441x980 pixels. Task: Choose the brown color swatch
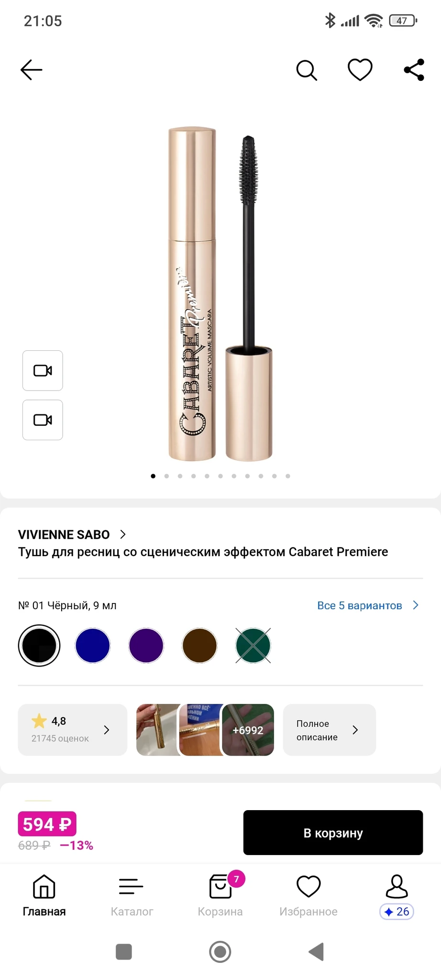tap(200, 646)
